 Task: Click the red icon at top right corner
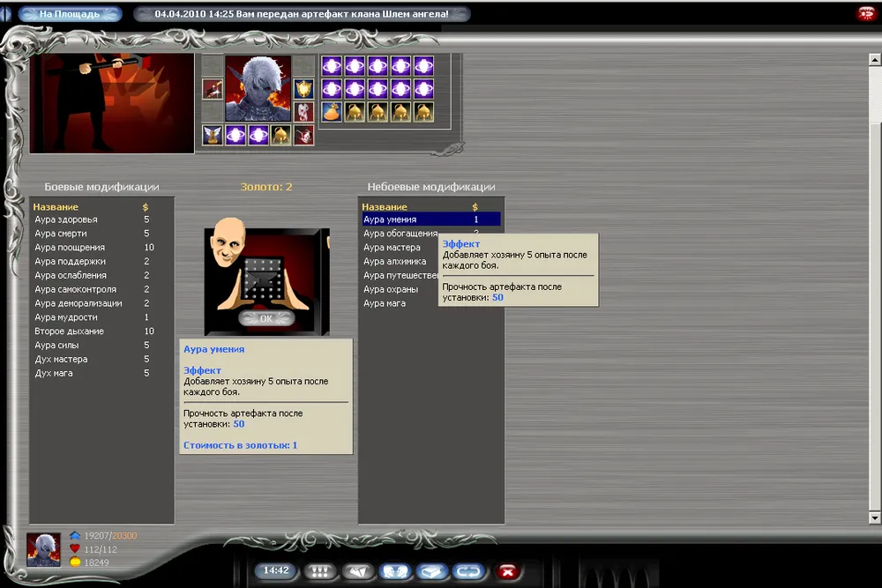865,13
